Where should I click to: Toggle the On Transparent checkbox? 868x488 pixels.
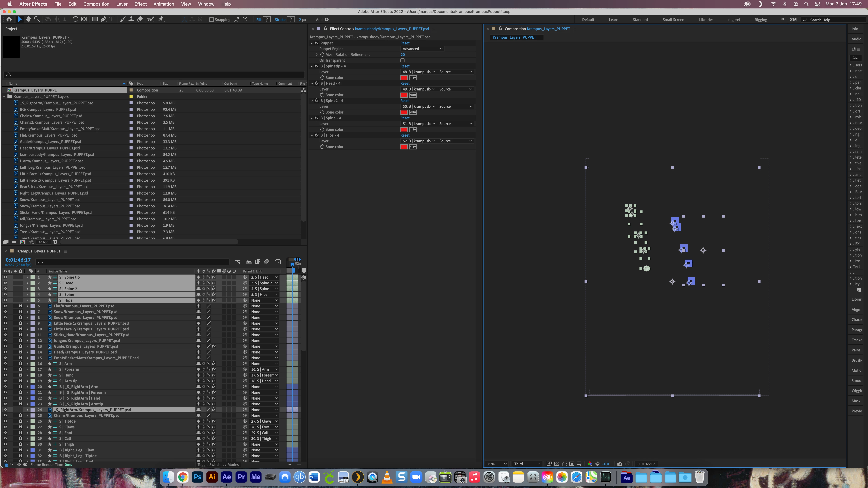pyautogui.click(x=402, y=60)
